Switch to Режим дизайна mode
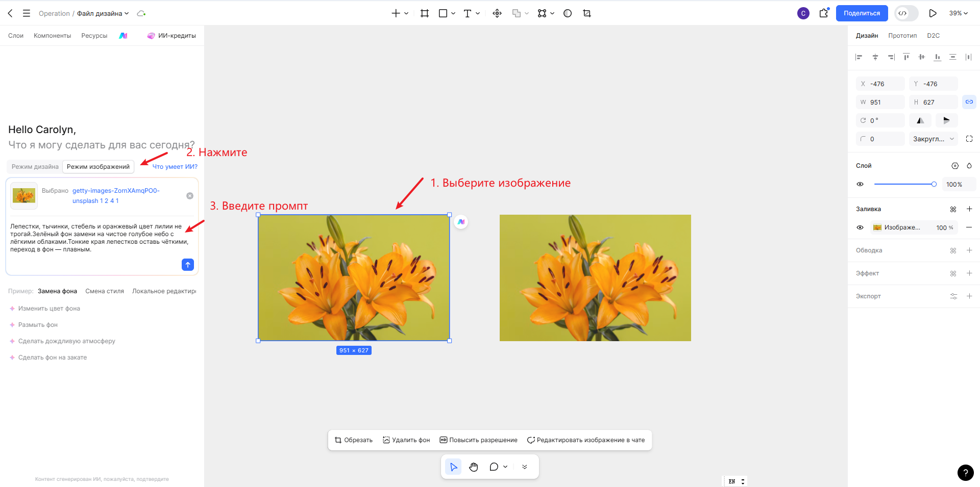 pos(35,167)
